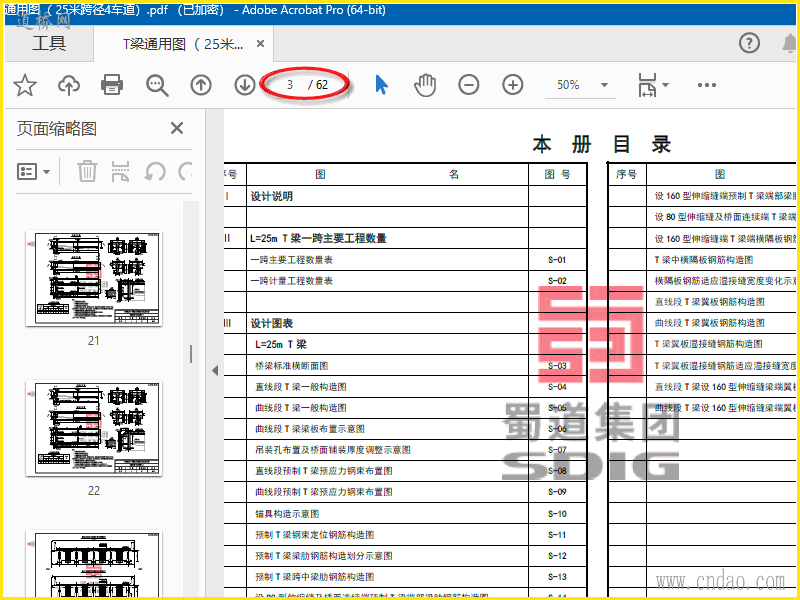The width and height of the screenshot is (800, 600).
Task: Click the 曲线段T梁一般构造图 entry
Action: (301, 408)
